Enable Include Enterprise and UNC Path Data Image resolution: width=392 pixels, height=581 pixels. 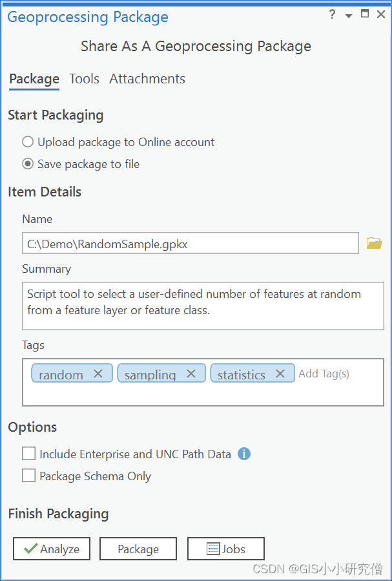coord(28,454)
